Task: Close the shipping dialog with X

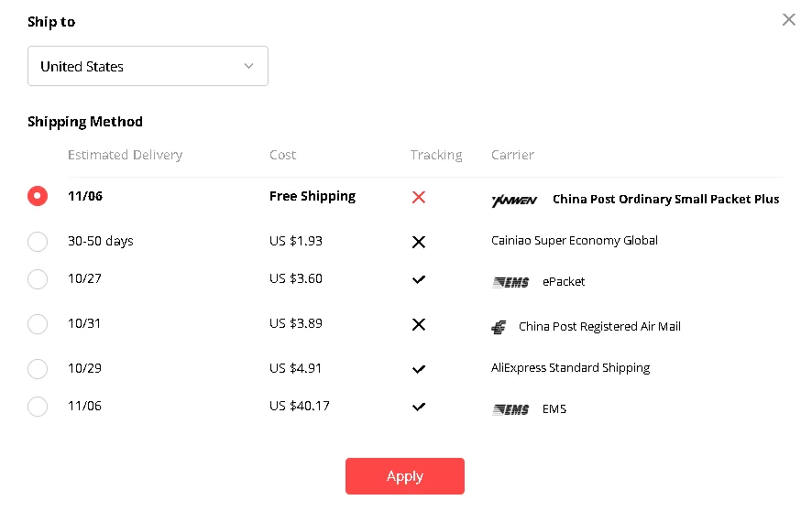Action: 789,19
